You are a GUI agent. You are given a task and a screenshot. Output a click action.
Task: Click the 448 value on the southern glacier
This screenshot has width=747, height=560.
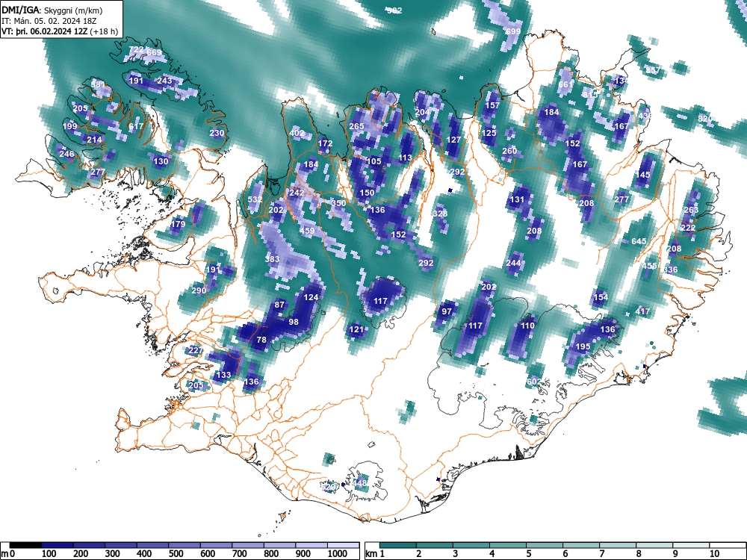pos(360,483)
